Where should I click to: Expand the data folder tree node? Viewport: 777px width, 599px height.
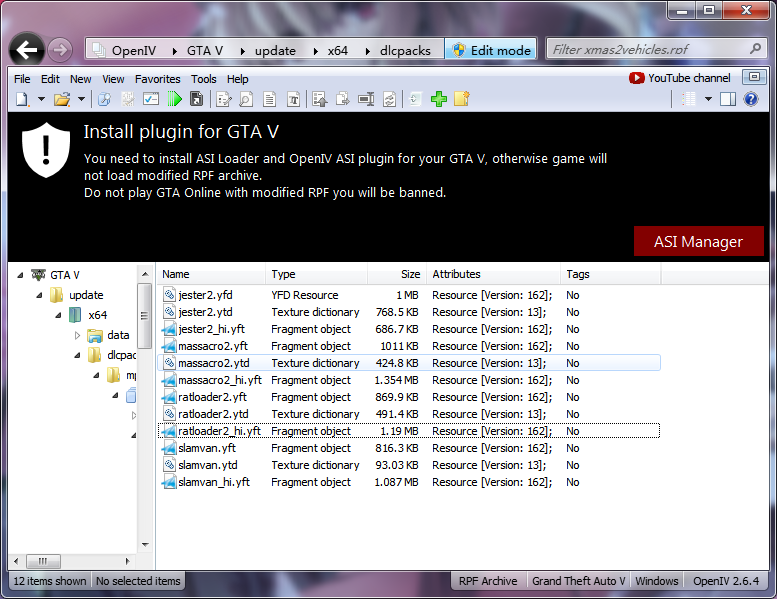pyautogui.click(x=77, y=335)
